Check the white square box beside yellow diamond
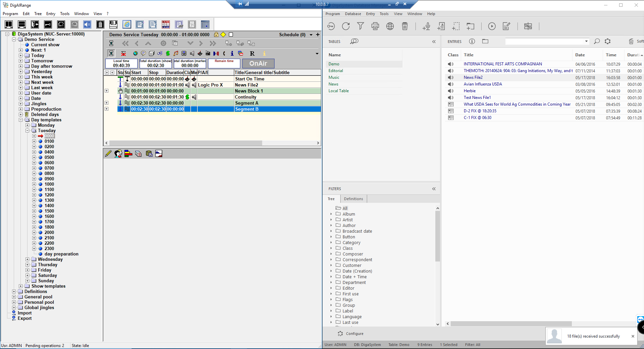The height and width of the screenshot is (349, 644). click(231, 35)
